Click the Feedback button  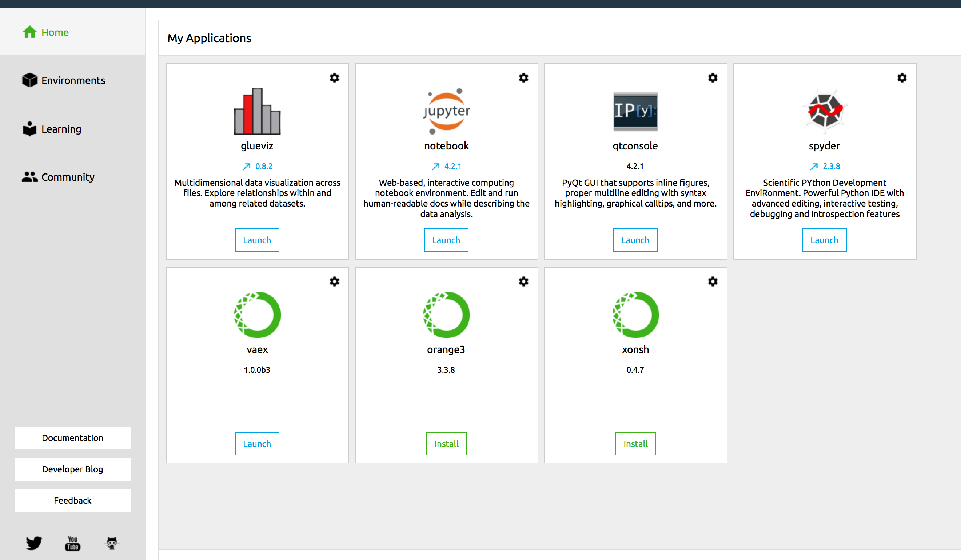click(72, 500)
